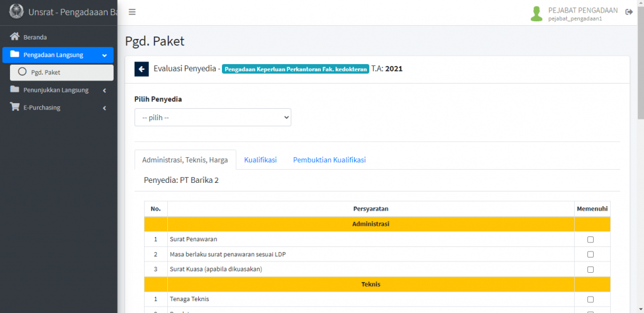Open the Pilih Penyedia dropdown
The width and height of the screenshot is (644, 313).
point(213,118)
